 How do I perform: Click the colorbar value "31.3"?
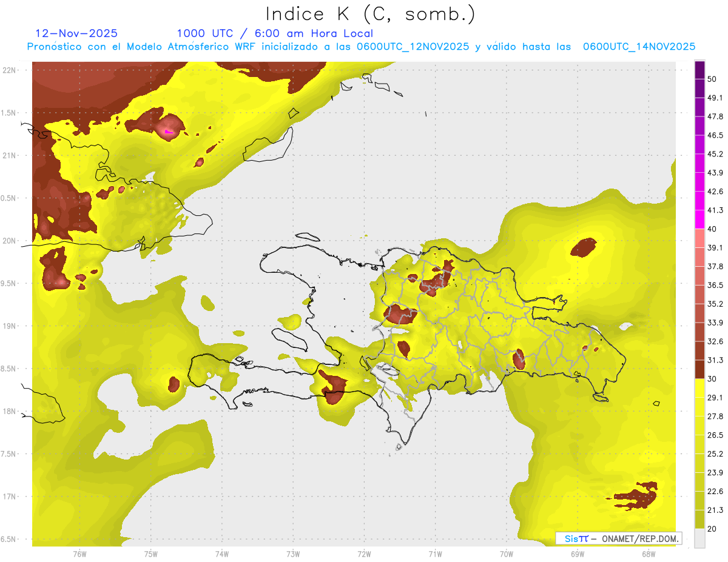coord(715,360)
